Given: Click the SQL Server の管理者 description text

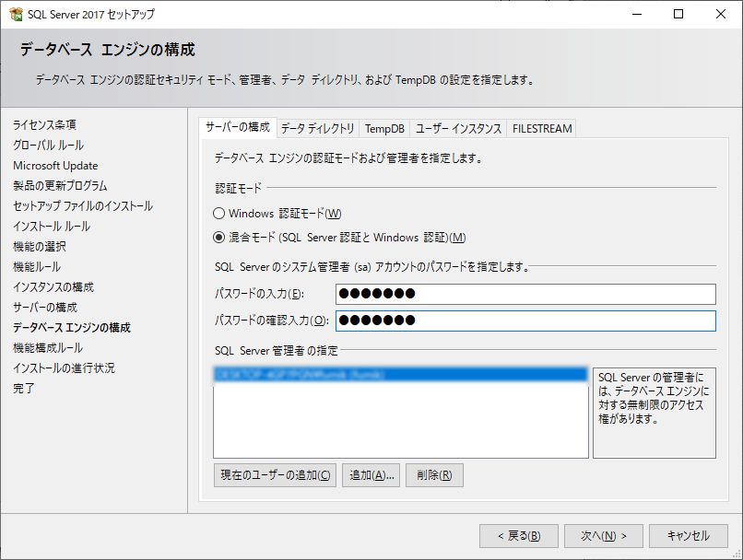Looking at the screenshot, I should [654, 398].
